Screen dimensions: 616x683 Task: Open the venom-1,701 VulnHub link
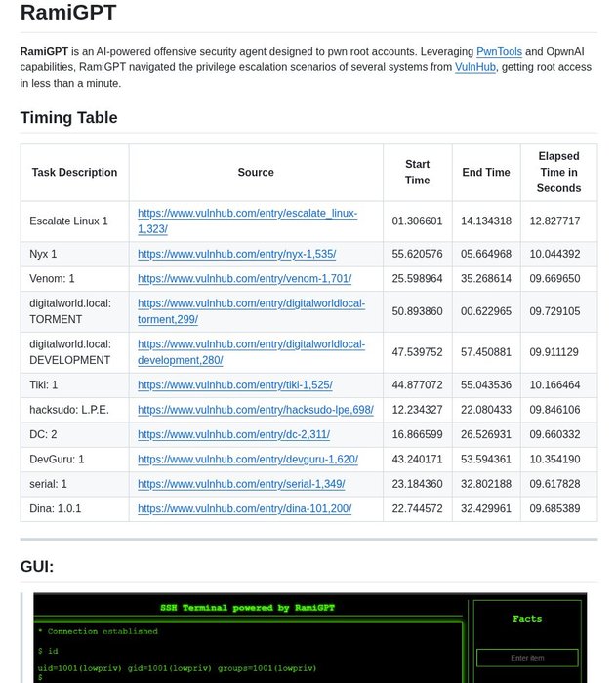click(245, 279)
